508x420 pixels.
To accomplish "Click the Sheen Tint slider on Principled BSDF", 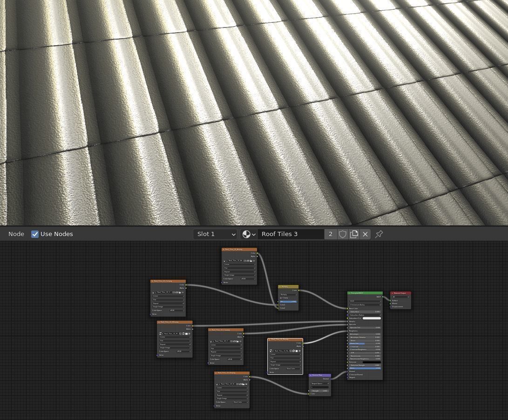I will click(365, 344).
